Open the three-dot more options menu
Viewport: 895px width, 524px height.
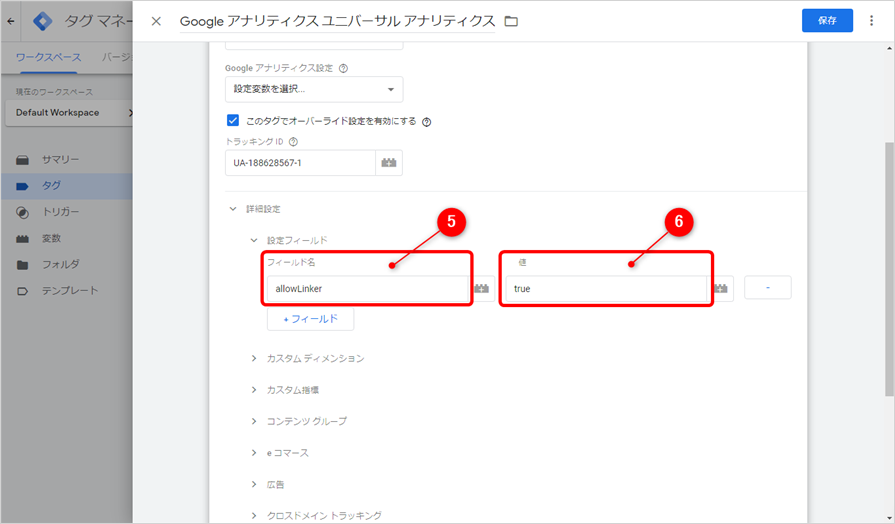[x=871, y=21]
